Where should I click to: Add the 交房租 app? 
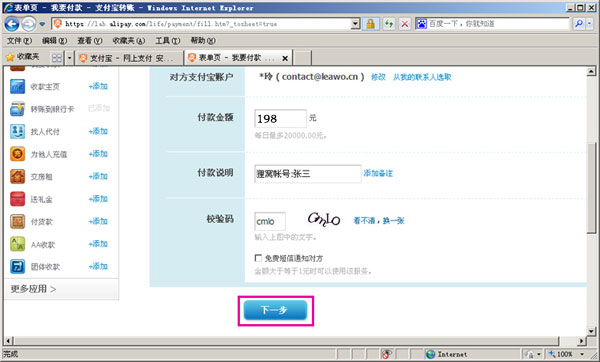tap(98, 176)
